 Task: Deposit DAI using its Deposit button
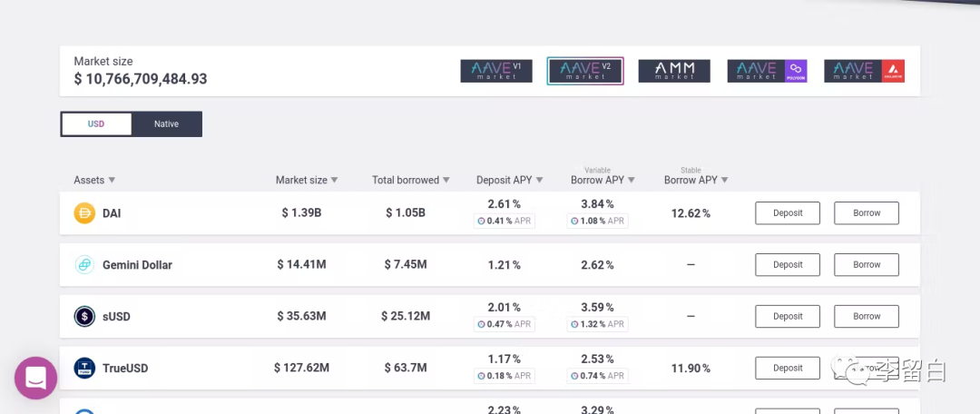pos(788,213)
